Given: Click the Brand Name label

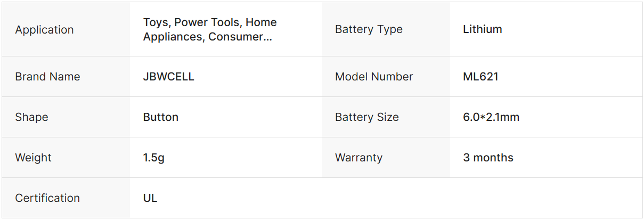Looking at the screenshot, I should [x=47, y=77].
